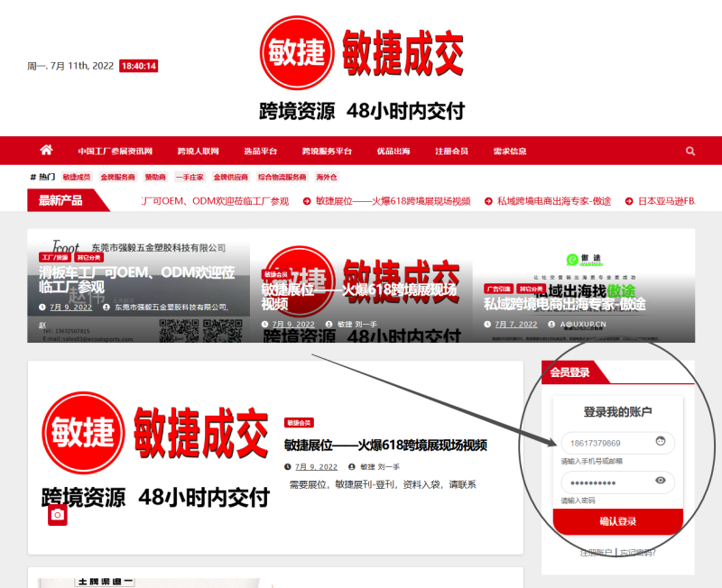Open author 敏捷 刘一手 on the slider card
This screenshot has height=588, width=722.
pyautogui.click(x=356, y=324)
